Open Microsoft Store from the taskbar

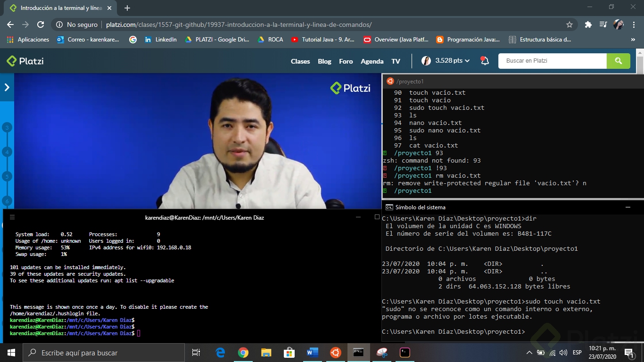(289, 353)
